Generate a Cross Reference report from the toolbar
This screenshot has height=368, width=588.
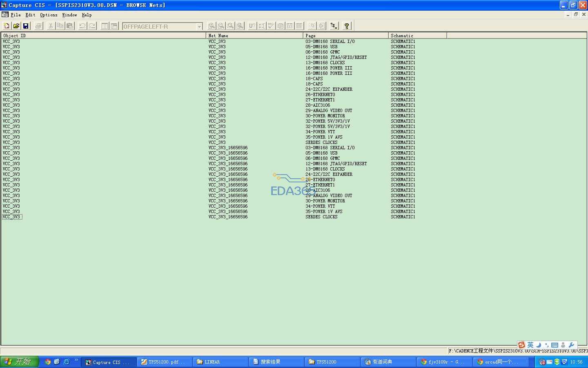290,26
